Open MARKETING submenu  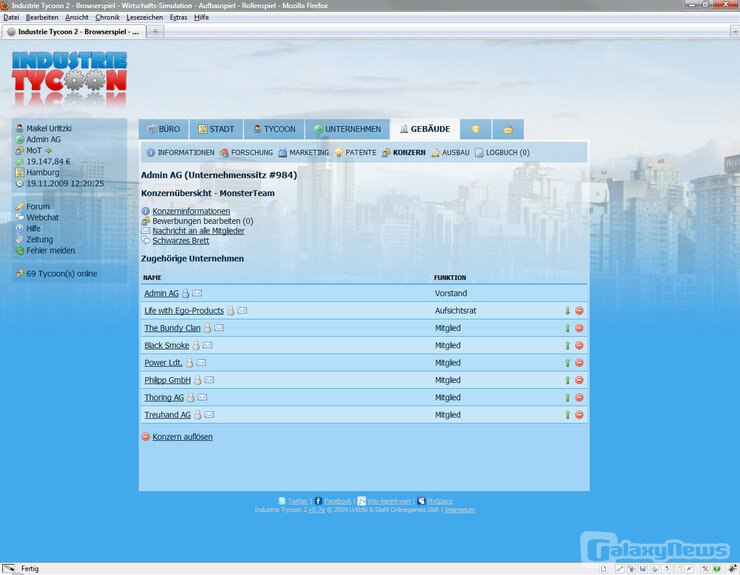[303, 152]
